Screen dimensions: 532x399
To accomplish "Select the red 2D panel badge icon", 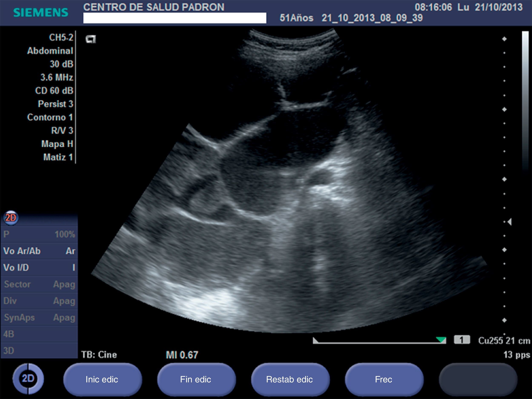I will click(x=11, y=218).
